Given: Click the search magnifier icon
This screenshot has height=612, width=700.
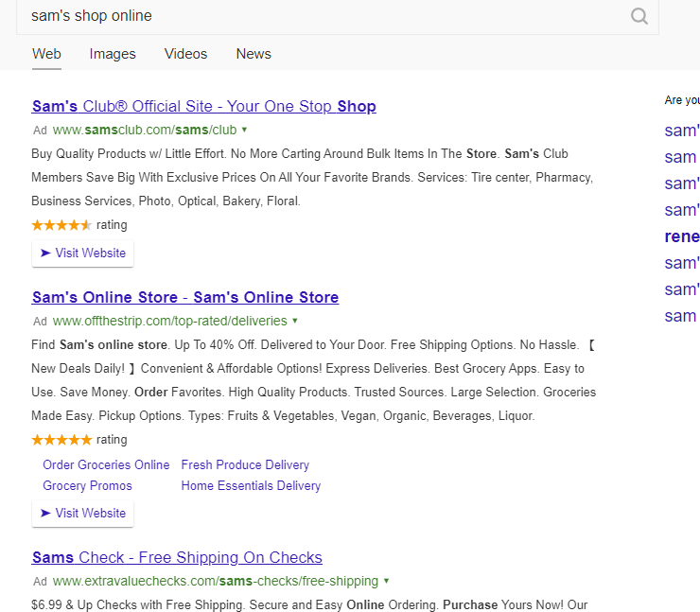Looking at the screenshot, I should coord(639,16).
